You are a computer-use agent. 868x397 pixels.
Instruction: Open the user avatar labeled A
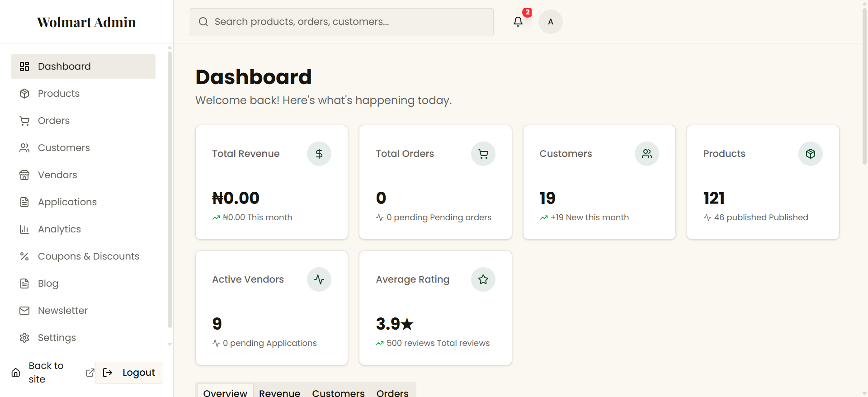pyautogui.click(x=551, y=22)
